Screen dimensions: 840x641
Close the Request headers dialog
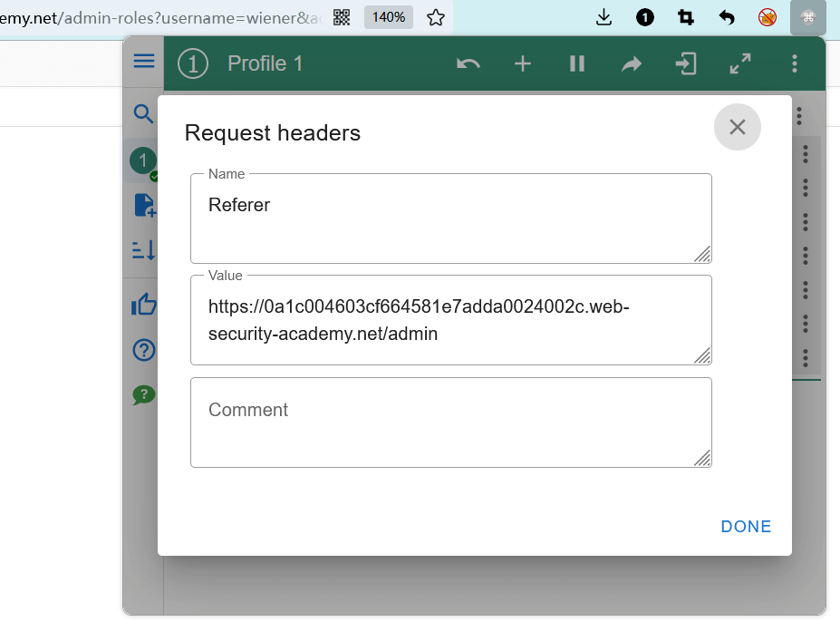coord(737,127)
